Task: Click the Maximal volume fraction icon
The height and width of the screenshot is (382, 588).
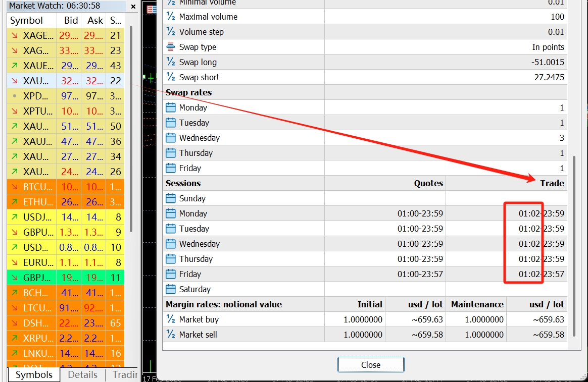Action: click(x=171, y=17)
